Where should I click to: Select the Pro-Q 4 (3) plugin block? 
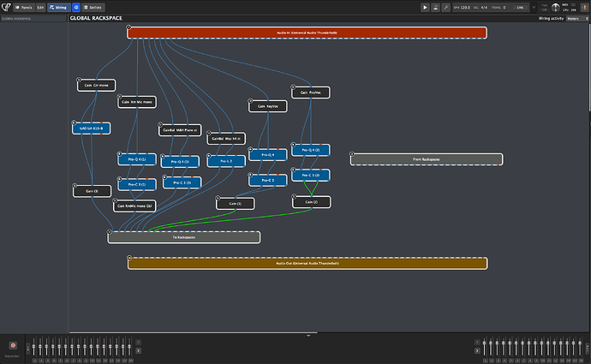180,162
